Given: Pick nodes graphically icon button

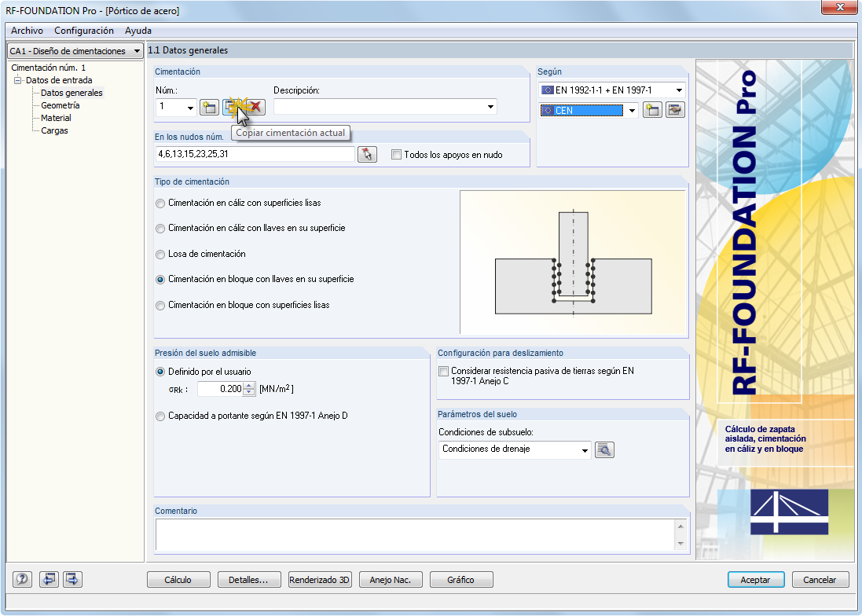Looking at the screenshot, I should coord(367,155).
